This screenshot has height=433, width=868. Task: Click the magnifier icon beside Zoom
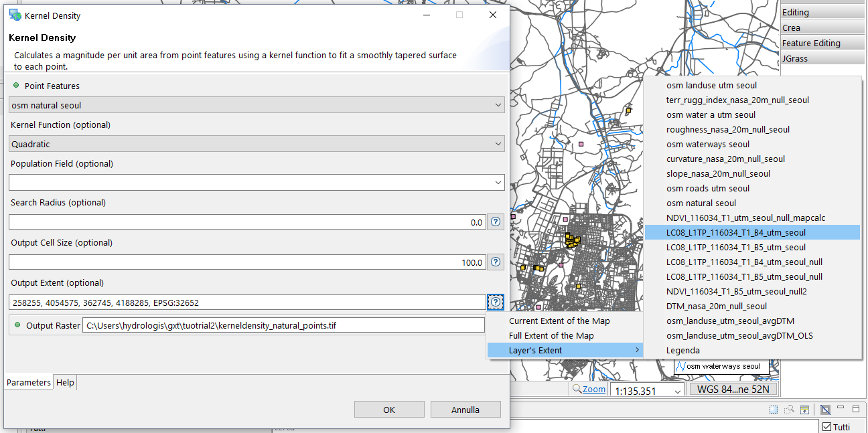[x=577, y=389]
